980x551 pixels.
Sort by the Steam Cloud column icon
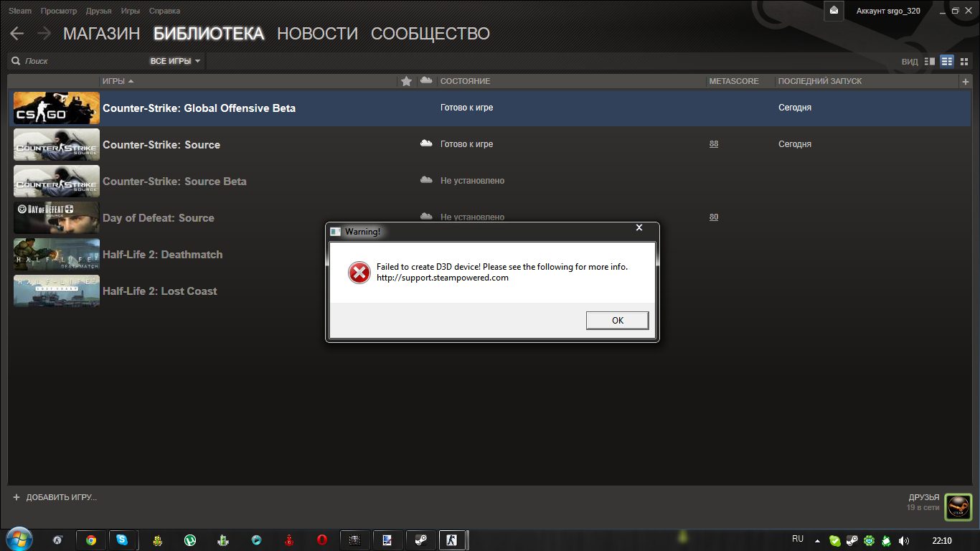pos(426,80)
